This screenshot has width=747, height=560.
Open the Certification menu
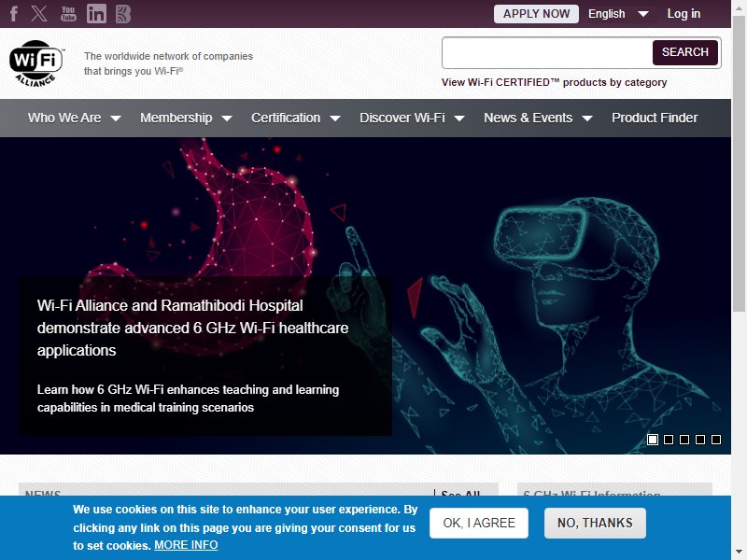(x=286, y=118)
